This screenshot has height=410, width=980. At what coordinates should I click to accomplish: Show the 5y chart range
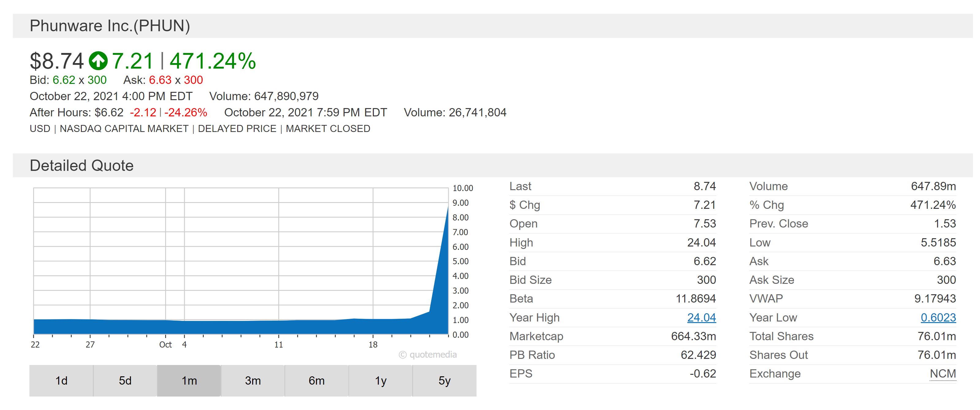click(x=444, y=380)
